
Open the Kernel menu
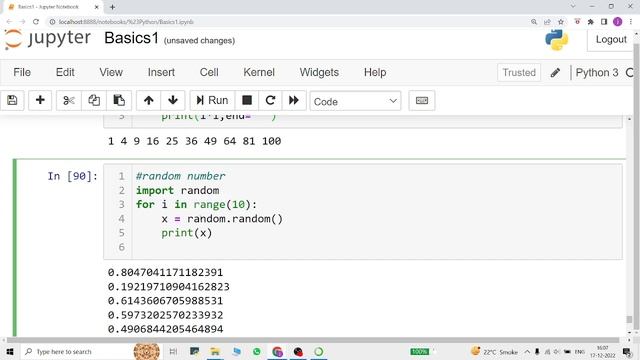[259, 73]
